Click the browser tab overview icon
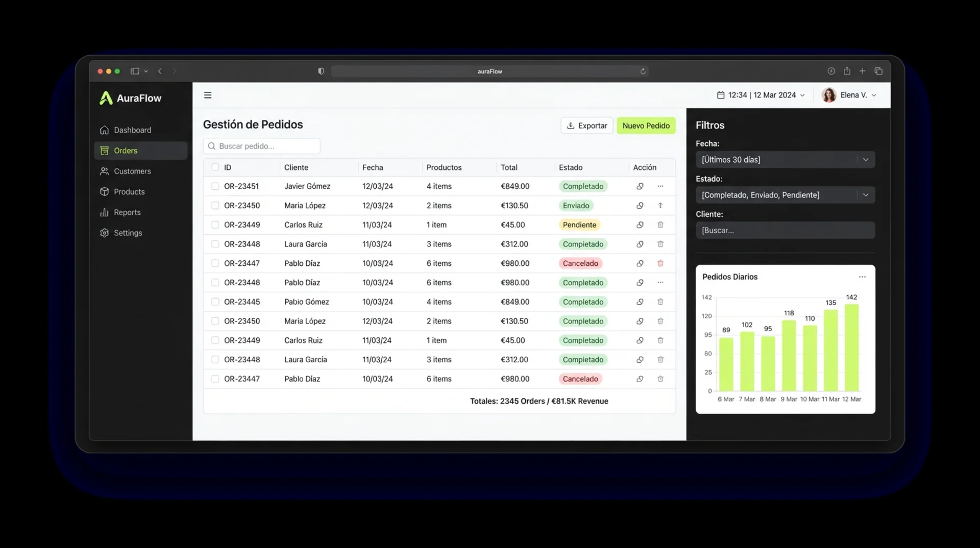 [878, 71]
